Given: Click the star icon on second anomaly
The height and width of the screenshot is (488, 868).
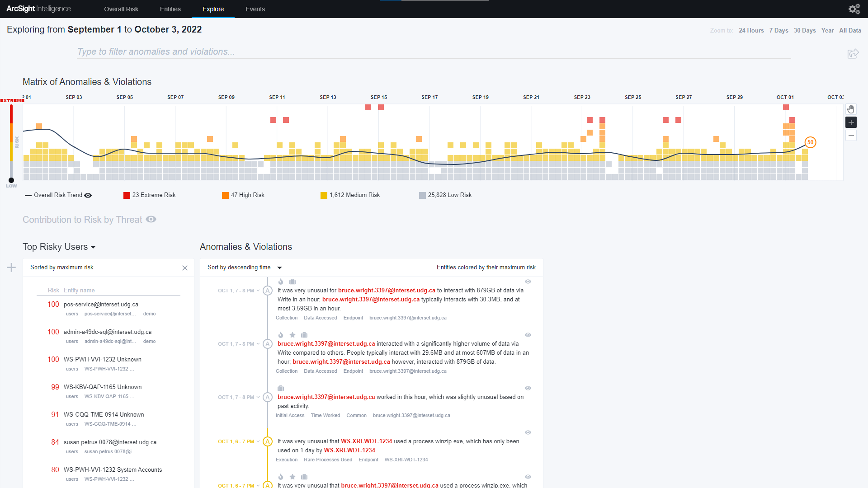Looking at the screenshot, I should [292, 335].
